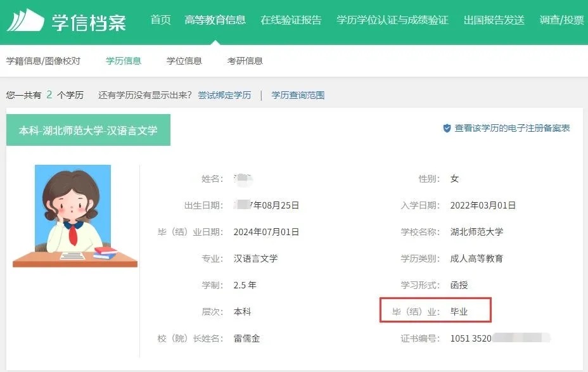Click the 学信档案 site title text
The image size is (588, 372).
[89, 23]
